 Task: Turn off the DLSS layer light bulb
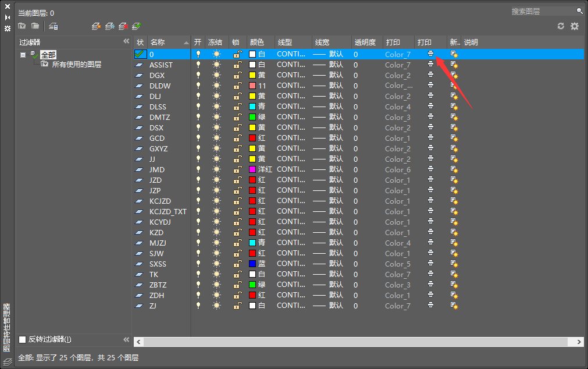198,107
